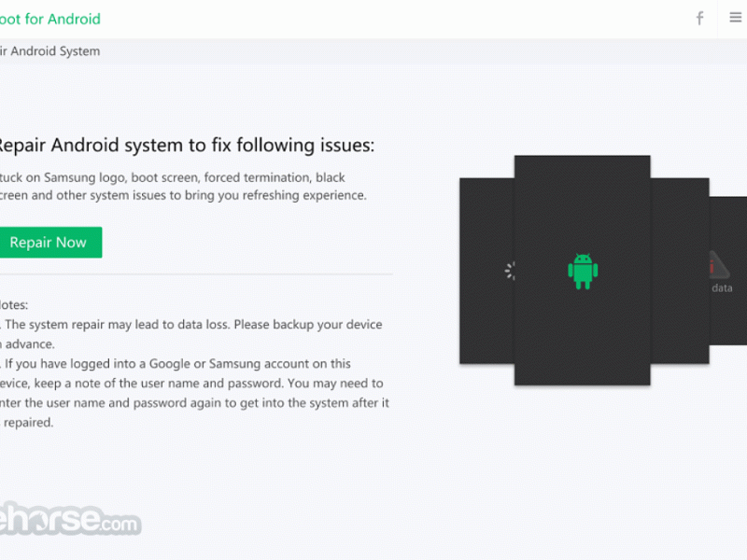Screen dimensions: 747x560
Task: Click the filehorse.com watermark logo
Action: tap(70, 519)
